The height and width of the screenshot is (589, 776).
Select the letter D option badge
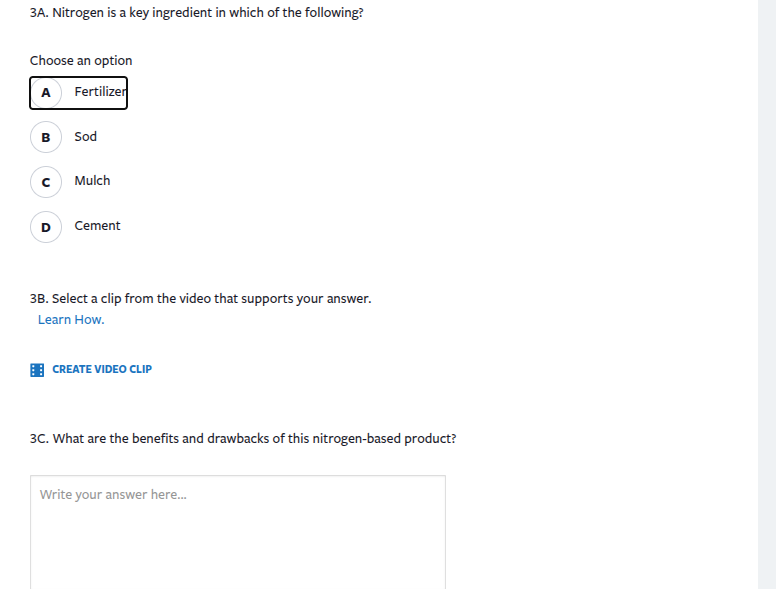tap(45, 227)
